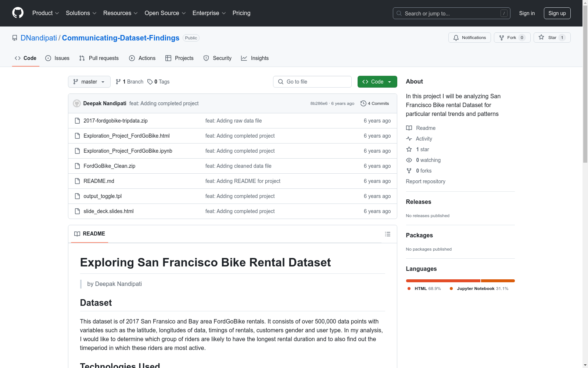Image resolution: width=588 pixels, height=368 pixels.
Task: Click the GitHub logo icon
Action: pyautogui.click(x=18, y=13)
